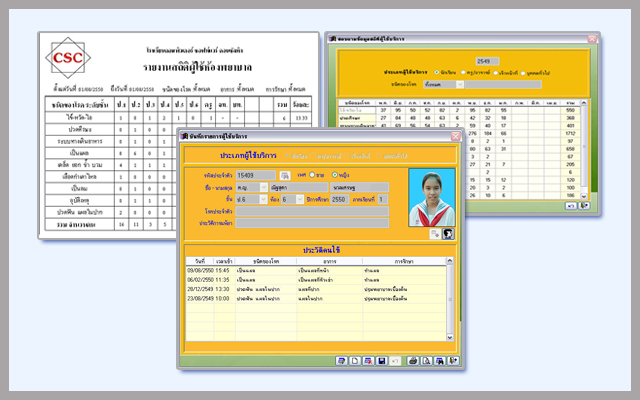Click scroll-up arrow in statistics table
The height and width of the screenshot is (400, 640).
click(584, 103)
